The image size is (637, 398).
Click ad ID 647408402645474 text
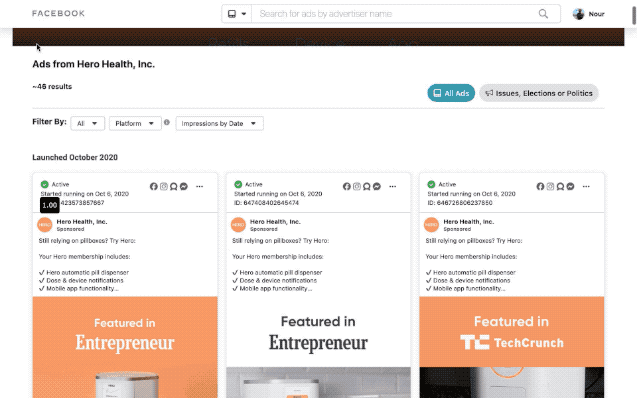pos(266,203)
